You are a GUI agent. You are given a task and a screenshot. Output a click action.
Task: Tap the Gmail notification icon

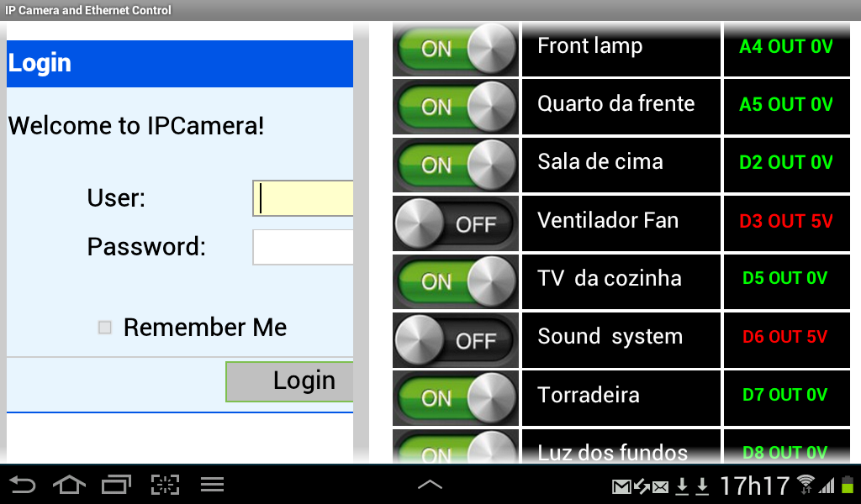click(x=621, y=486)
